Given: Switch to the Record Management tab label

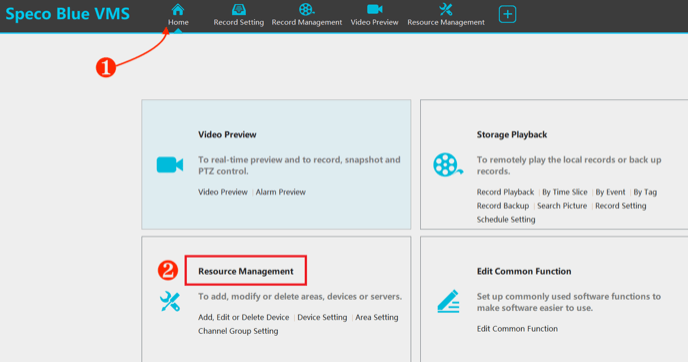Looking at the screenshot, I should click(307, 22).
